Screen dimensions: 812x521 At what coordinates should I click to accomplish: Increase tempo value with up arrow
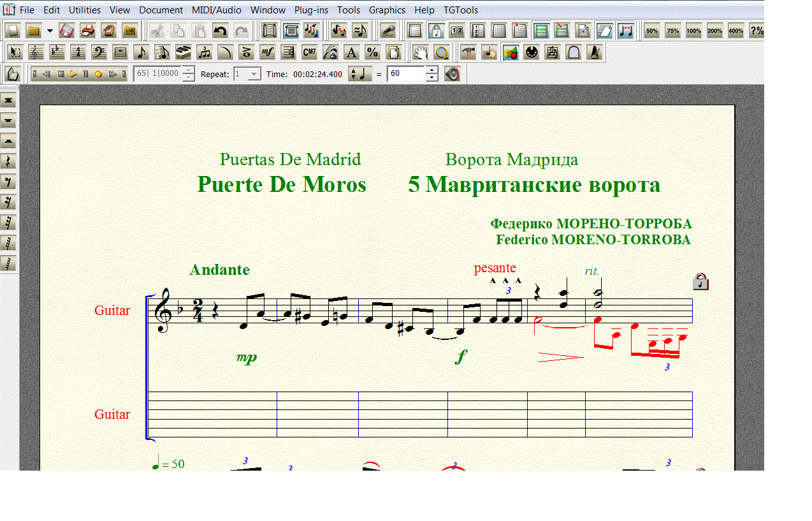click(431, 70)
